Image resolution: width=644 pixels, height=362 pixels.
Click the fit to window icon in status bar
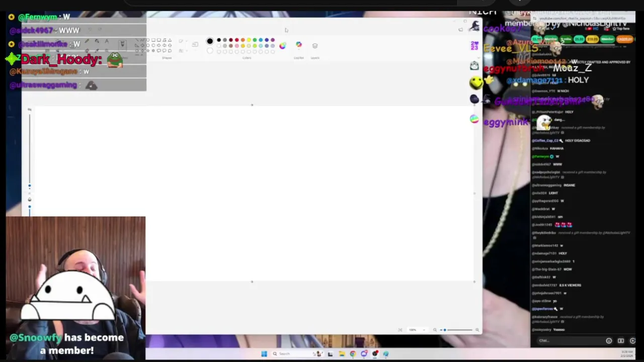coord(400,330)
